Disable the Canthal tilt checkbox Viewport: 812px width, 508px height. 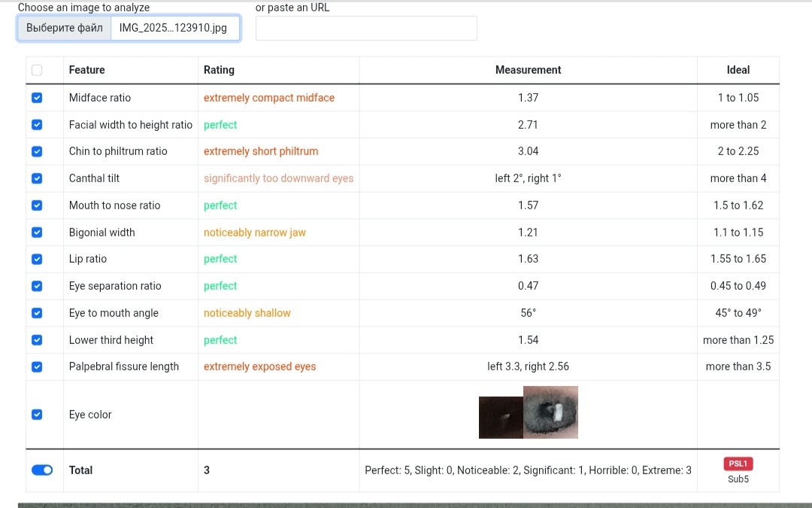click(x=37, y=178)
